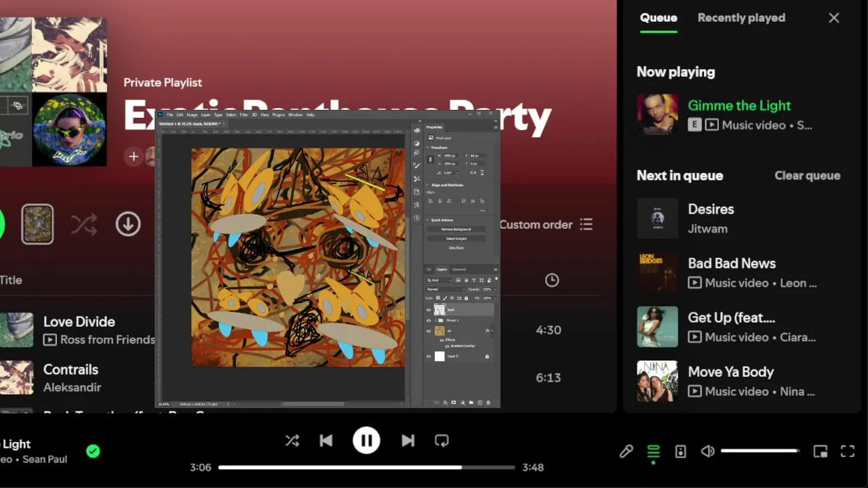868x488 pixels.
Task: Select the Love Divide track row
Action: tap(298, 330)
